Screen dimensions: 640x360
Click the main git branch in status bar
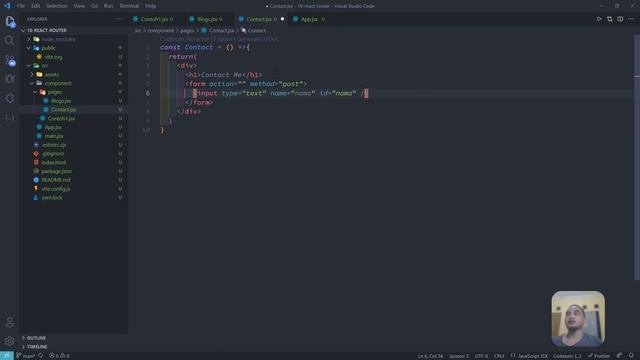[26, 356]
